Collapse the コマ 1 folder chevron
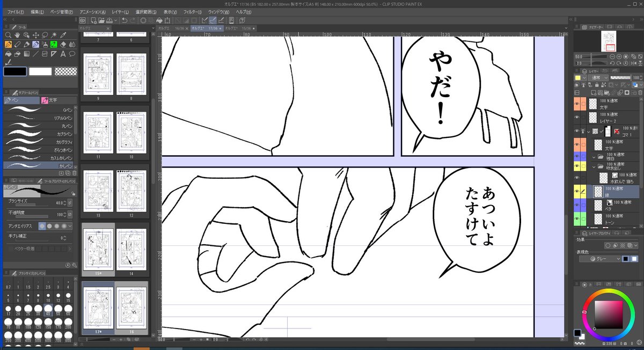The height and width of the screenshot is (350, 644). [x=588, y=131]
